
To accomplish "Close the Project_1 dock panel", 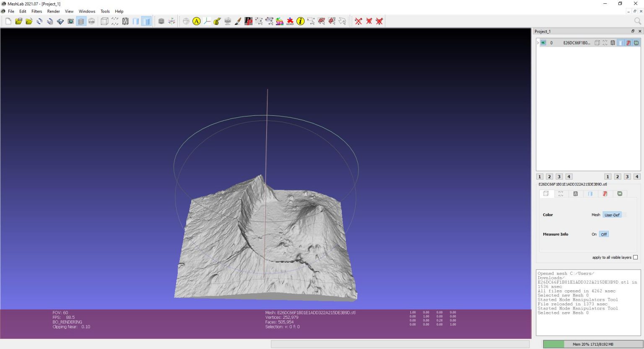I will click(x=640, y=31).
